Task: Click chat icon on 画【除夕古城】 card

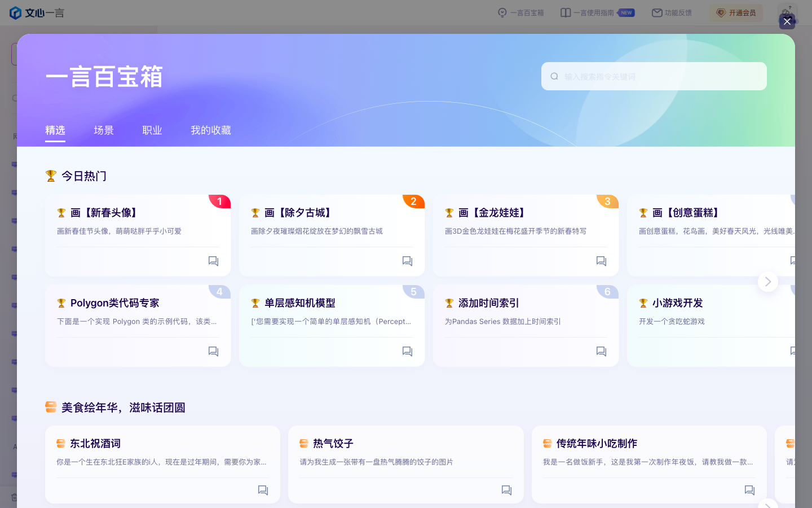Action: pos(407,261)
